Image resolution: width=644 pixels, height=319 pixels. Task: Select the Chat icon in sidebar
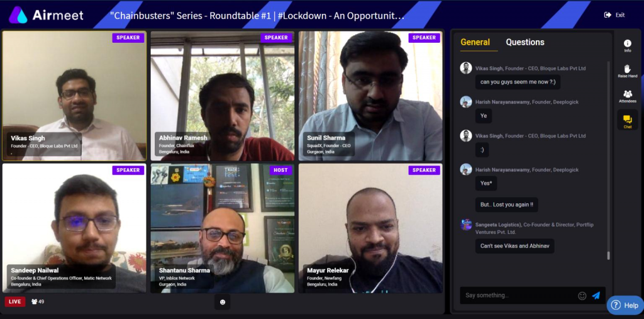(627, 121)
